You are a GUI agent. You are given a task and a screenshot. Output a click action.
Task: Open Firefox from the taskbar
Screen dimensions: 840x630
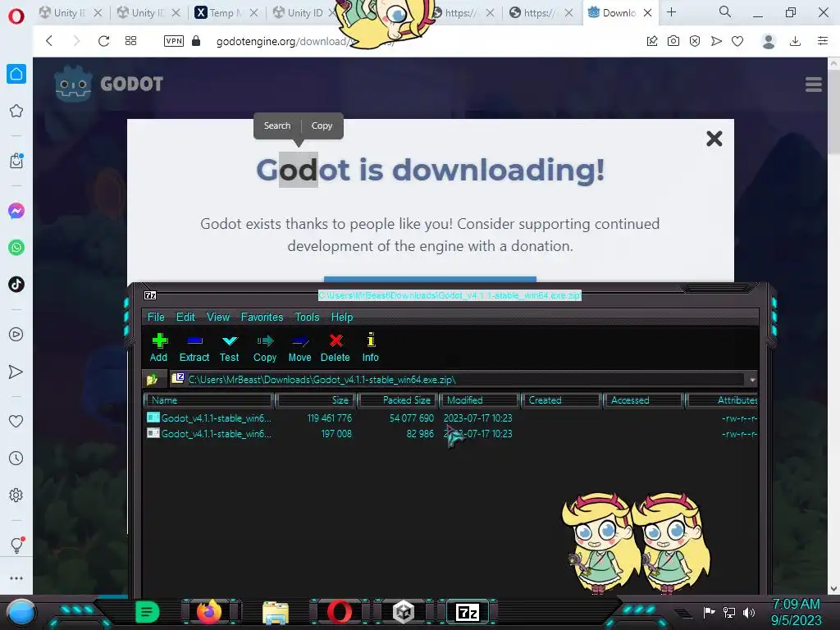click(x=209, y=612)
